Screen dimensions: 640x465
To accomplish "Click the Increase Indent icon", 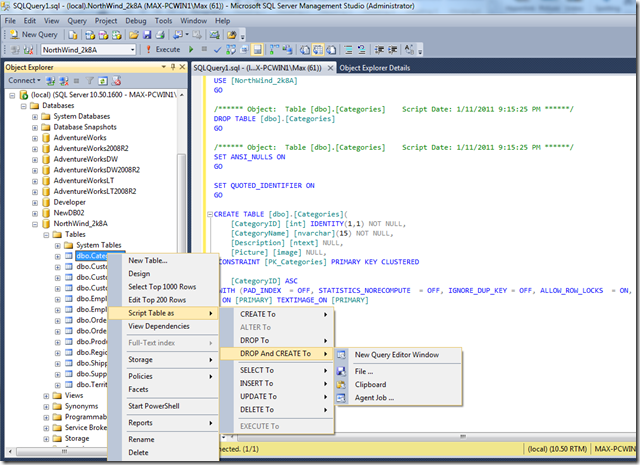I will click(392, 50).
